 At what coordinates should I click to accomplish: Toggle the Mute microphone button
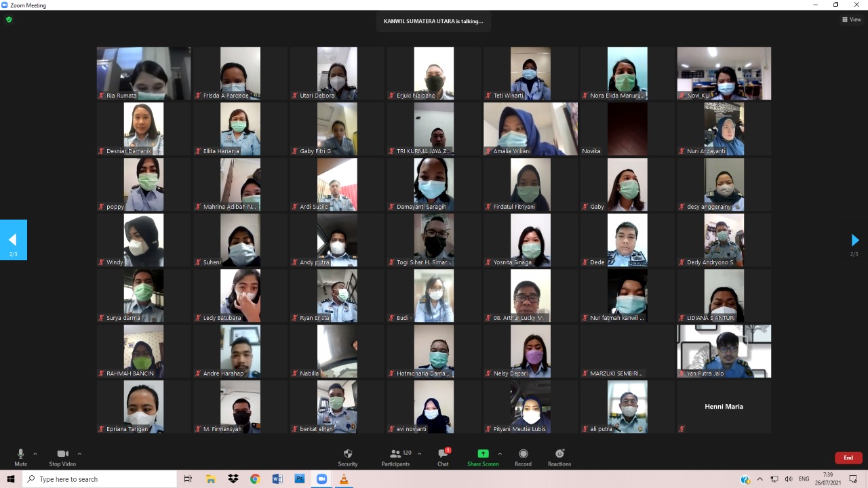pos(20,454)
